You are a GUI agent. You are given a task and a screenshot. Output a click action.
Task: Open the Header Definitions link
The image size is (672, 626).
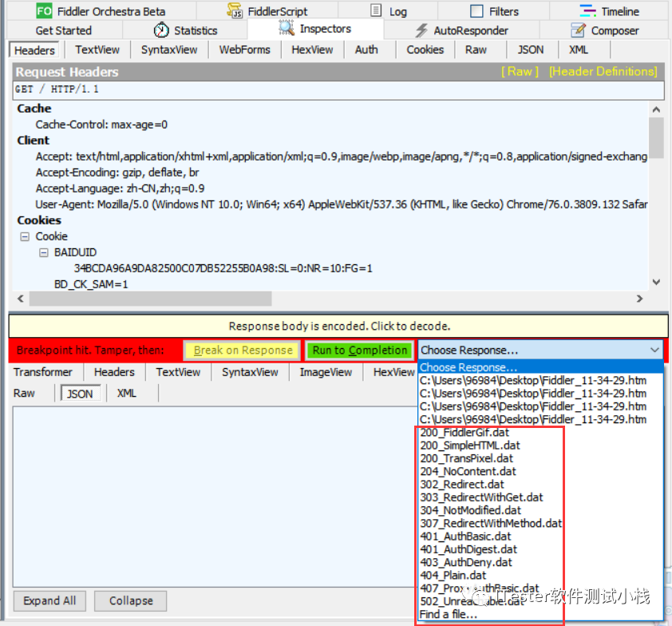603,72
